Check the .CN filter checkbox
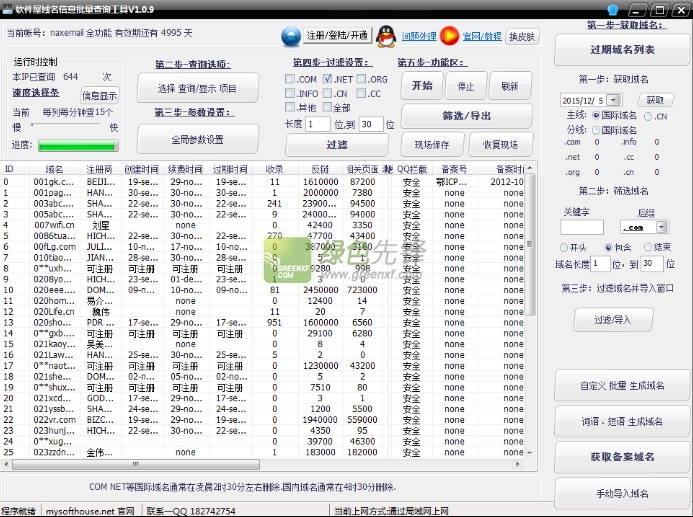Viewport: 693px width, 517px height. click(327, 93)
